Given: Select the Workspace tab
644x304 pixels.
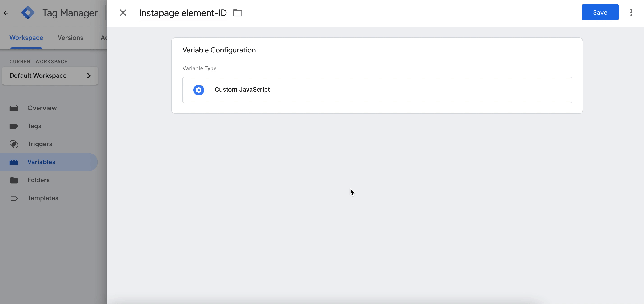Looking at the screenshot, I should pos(26,38).
